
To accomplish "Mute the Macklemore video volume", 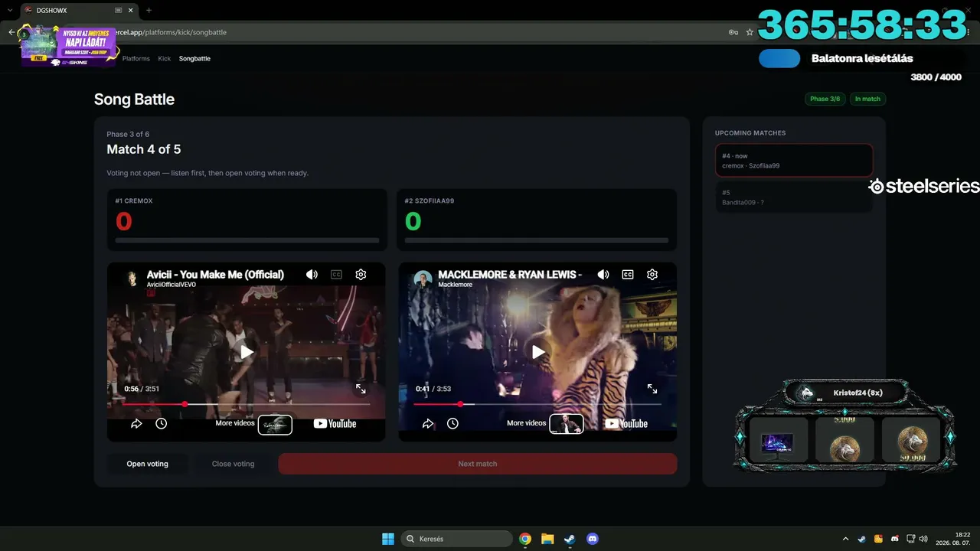I will (x=603, y=275).
